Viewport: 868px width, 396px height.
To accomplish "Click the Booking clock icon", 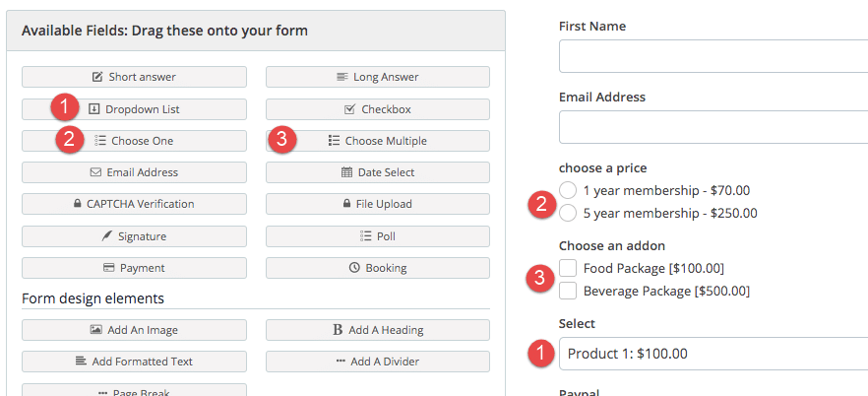I will pyautogui.click(x=354, y=268).
